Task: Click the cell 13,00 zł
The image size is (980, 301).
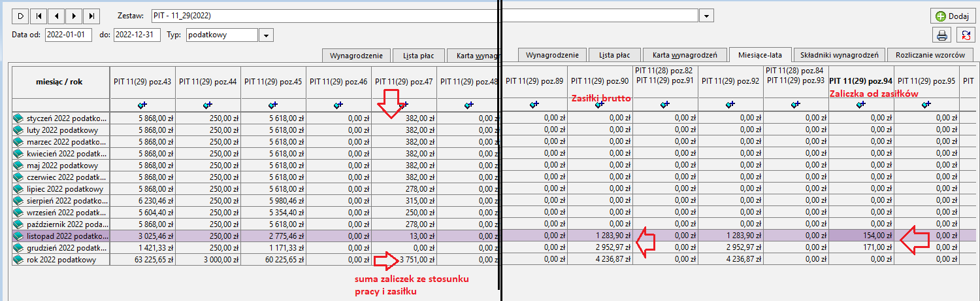Action: [x=404, y=236]
